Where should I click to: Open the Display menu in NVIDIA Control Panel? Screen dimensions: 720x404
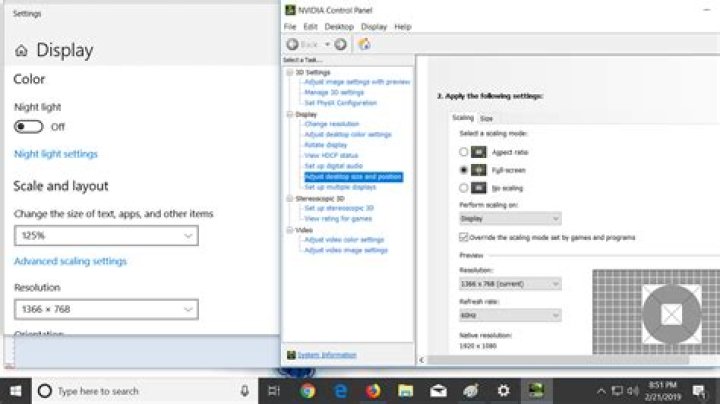click(x=374, y=27)
